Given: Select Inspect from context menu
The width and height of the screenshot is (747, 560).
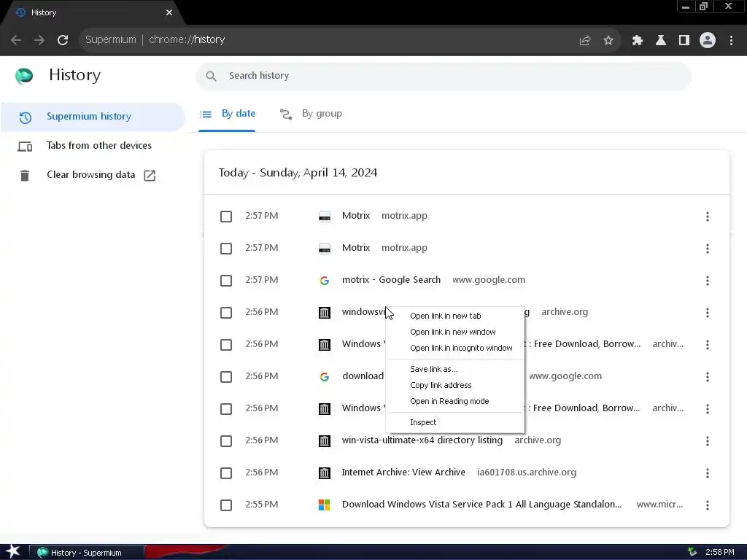Looking at the screenshot, I should click(x=455, y=422).
